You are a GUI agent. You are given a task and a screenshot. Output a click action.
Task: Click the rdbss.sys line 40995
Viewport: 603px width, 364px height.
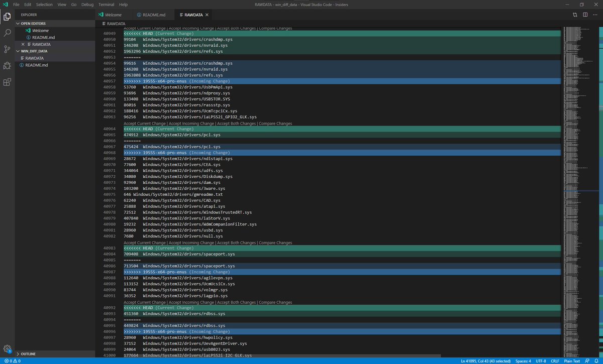(x=342, y=325)
